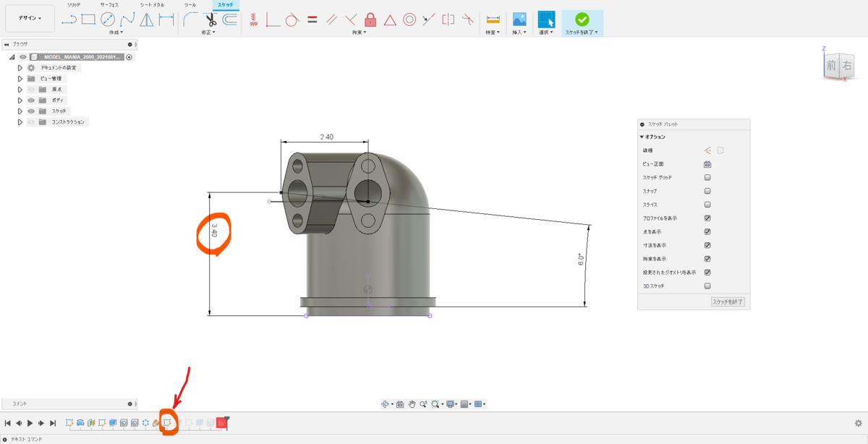The image size is (868, 444).
Task: Open timeline settings gear
Action: point(858,423)
